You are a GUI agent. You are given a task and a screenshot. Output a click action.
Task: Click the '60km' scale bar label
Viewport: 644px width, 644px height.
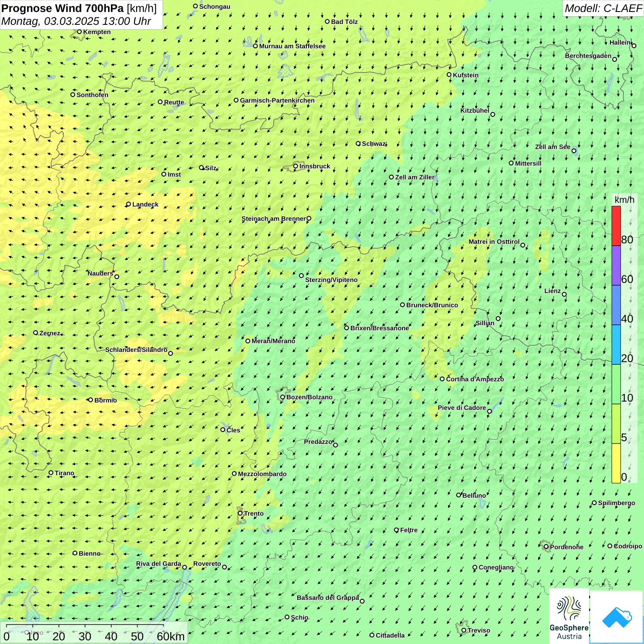tap(171, 636)
